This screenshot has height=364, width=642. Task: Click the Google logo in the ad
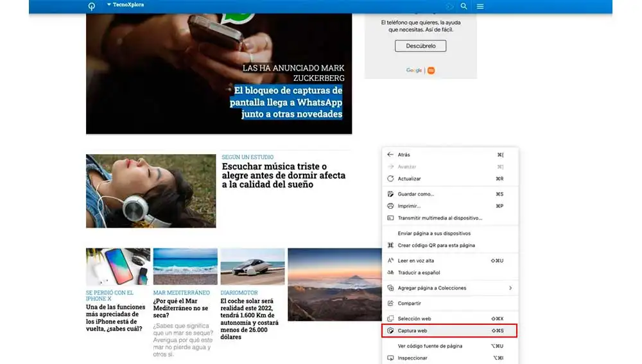point(413,71)
